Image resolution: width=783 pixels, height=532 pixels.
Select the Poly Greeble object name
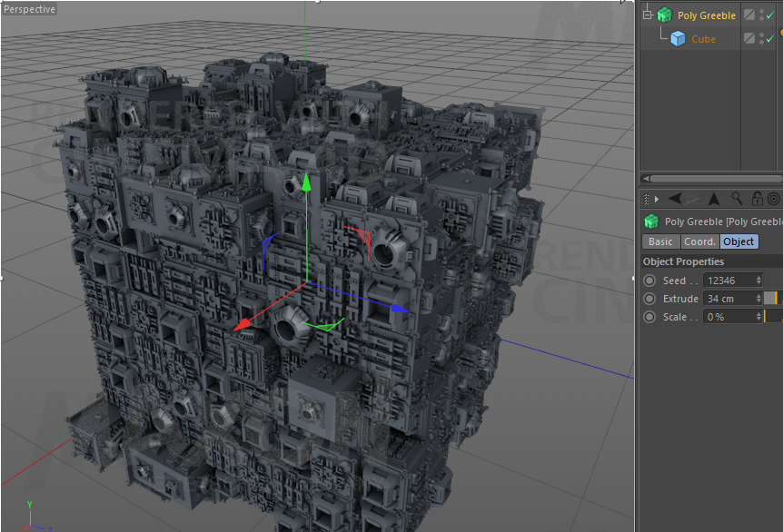click(x=706, y=15)
